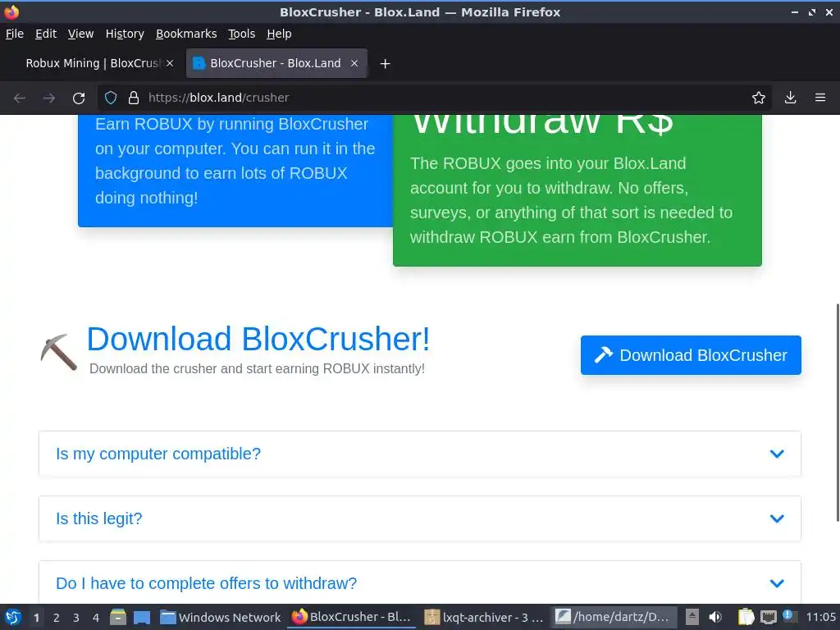The height and width of the screenshot is (630, 840).
Task: Click chevron on 'complete offers to withdraw' row
Action: [x=777, y=583]
